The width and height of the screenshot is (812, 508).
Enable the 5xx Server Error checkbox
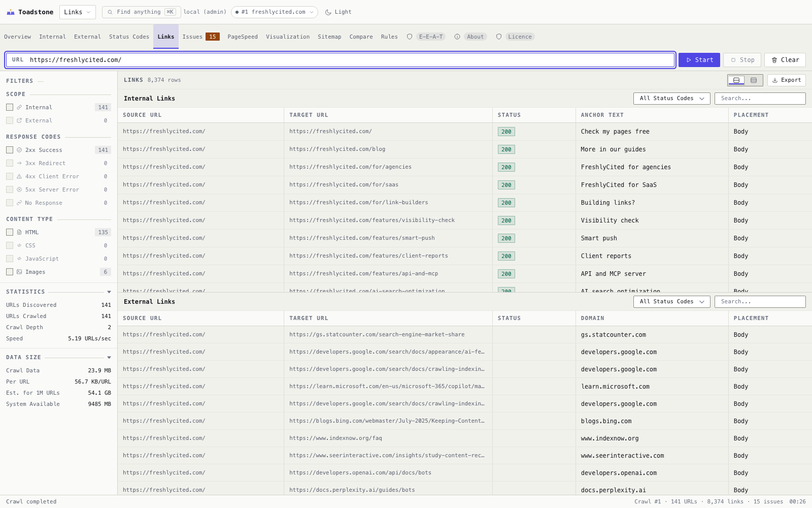tap(10, 189)
